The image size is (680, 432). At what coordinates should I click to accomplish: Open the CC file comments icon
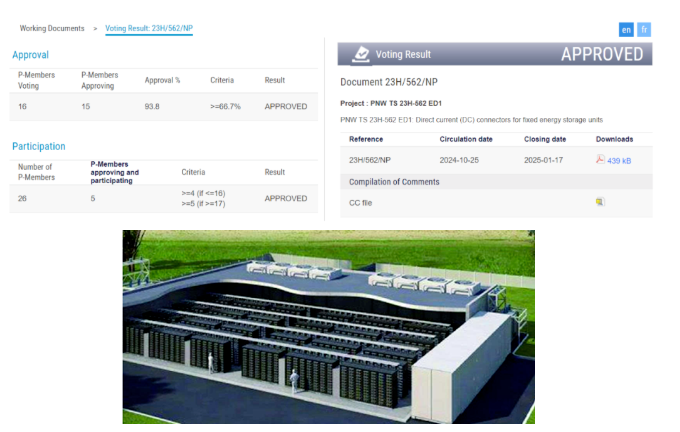coord(600,202)
